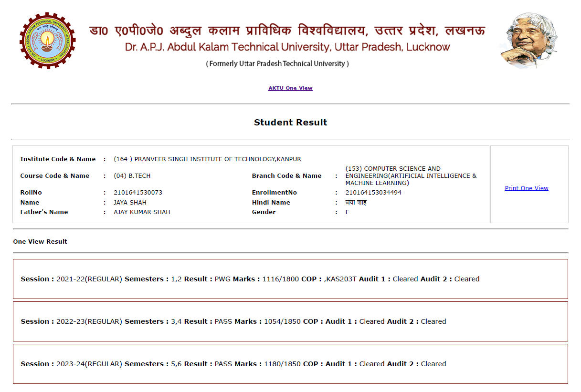Viewport: 581px width, 392px height.
Task: Click the institute name Pranveer Singh Institute
Action: point(207,159)
